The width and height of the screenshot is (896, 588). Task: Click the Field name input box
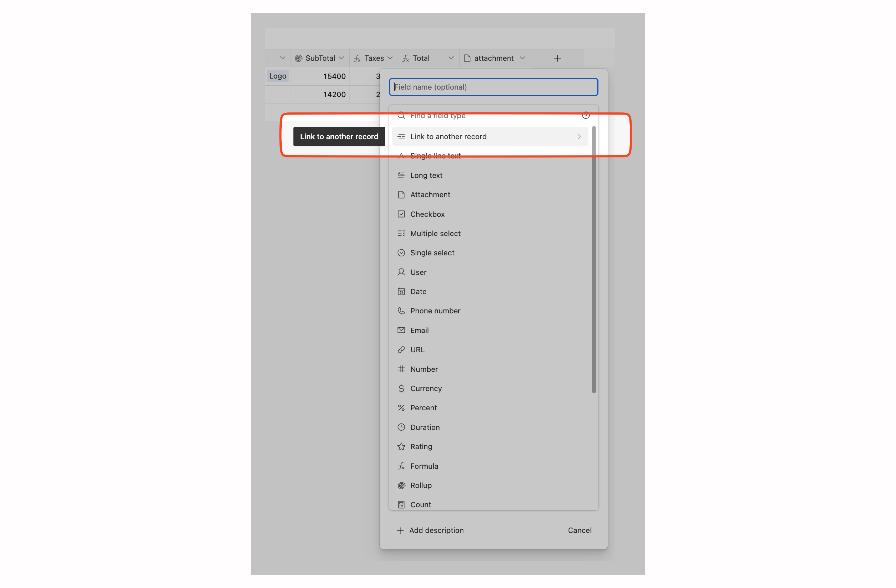(493, 87)
